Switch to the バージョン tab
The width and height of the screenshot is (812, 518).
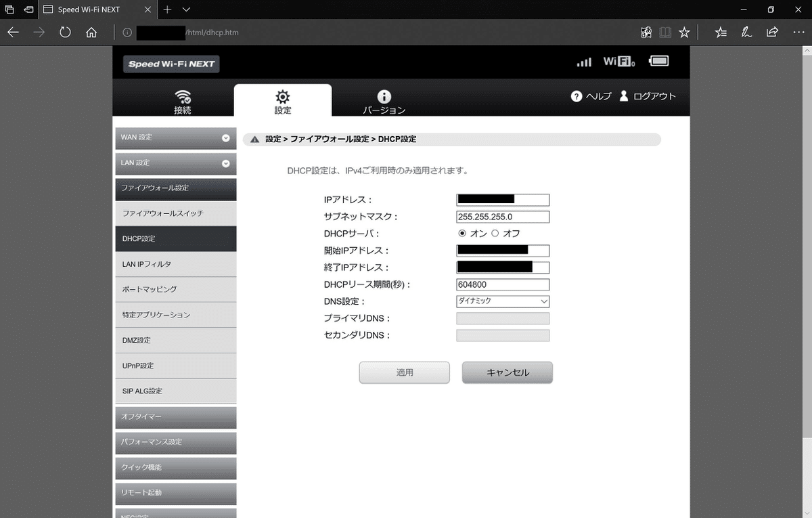(384, 102)
